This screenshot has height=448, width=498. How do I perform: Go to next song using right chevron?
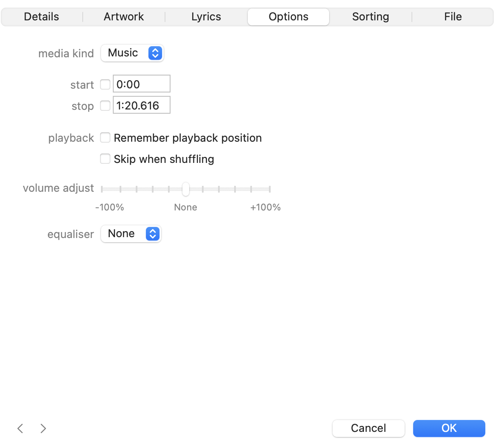click(43, 428)
